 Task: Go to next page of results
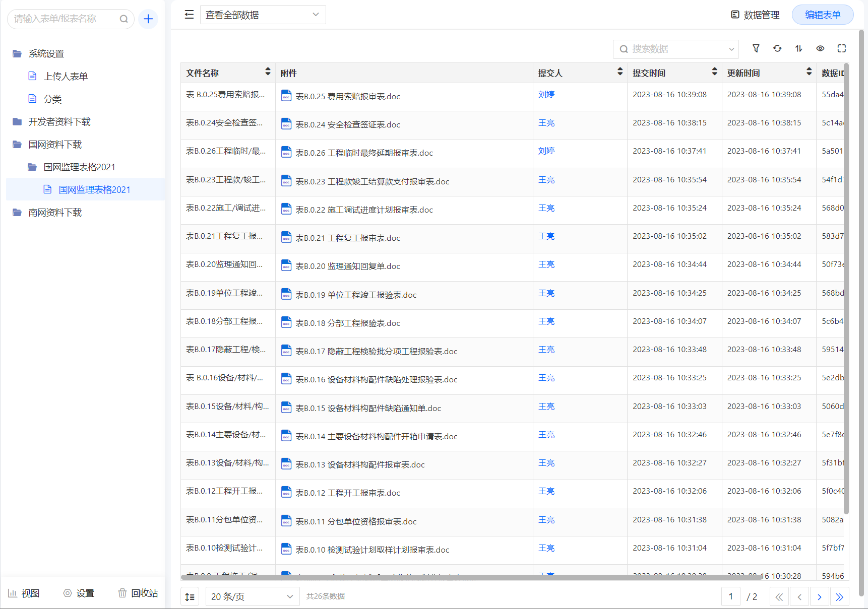pyautogui.click(x=819, y=597)
